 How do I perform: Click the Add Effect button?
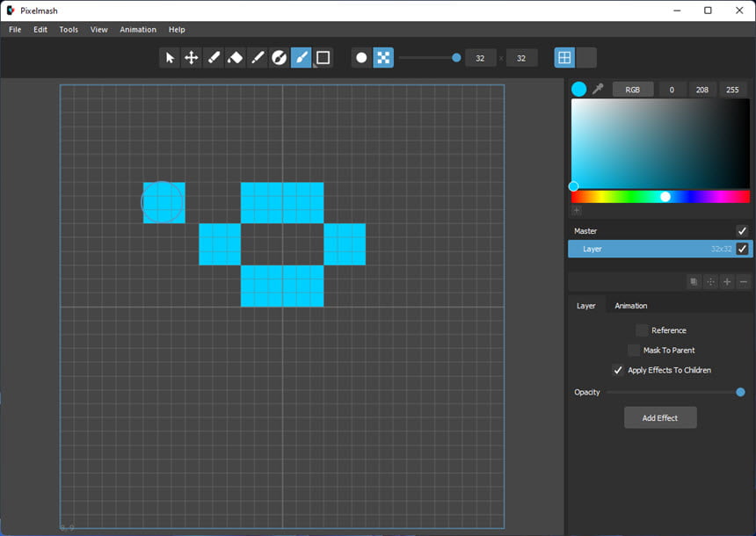660,418
